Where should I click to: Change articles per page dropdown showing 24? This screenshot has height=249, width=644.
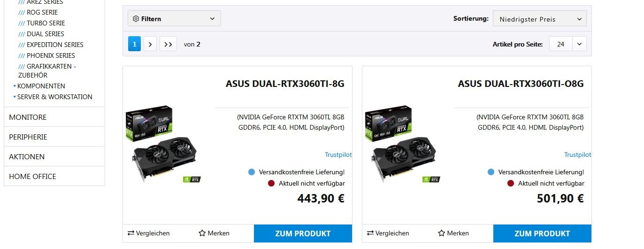click(x=568, y=44)
